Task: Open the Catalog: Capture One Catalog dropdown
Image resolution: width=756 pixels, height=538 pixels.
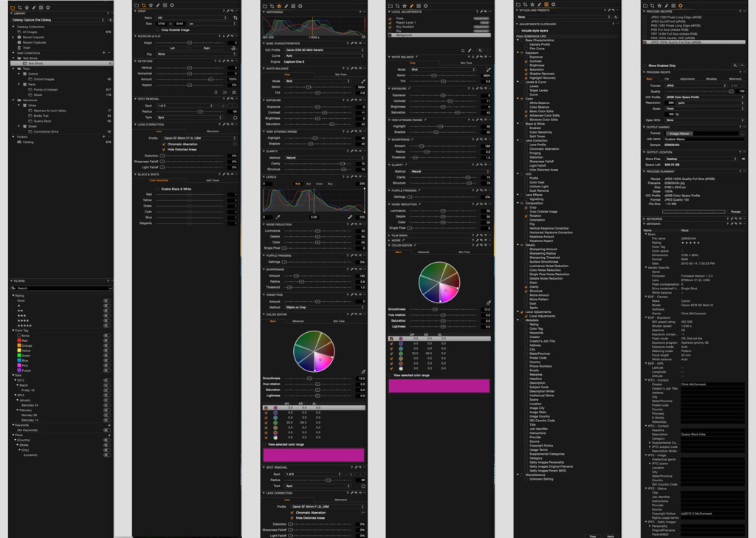Action: click(58, 20)
